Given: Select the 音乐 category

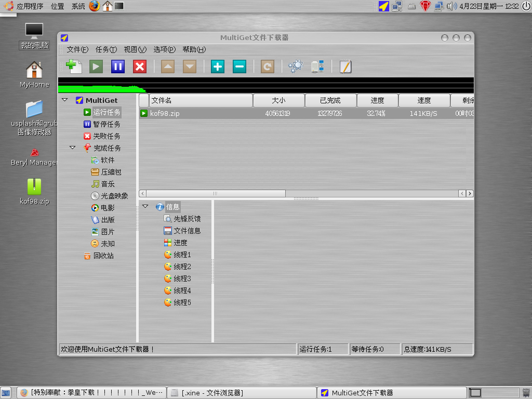Looking at the screenshot, I should coord(108,184).
